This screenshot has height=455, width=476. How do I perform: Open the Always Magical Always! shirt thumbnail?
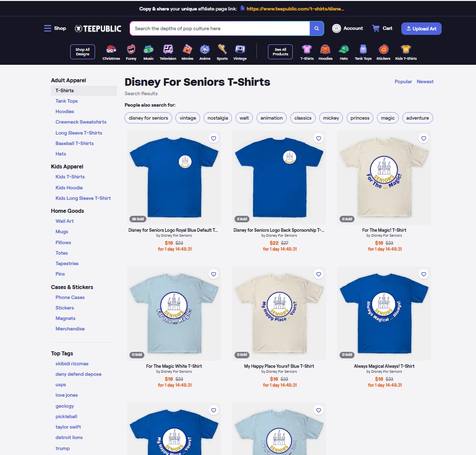[384, 313]
